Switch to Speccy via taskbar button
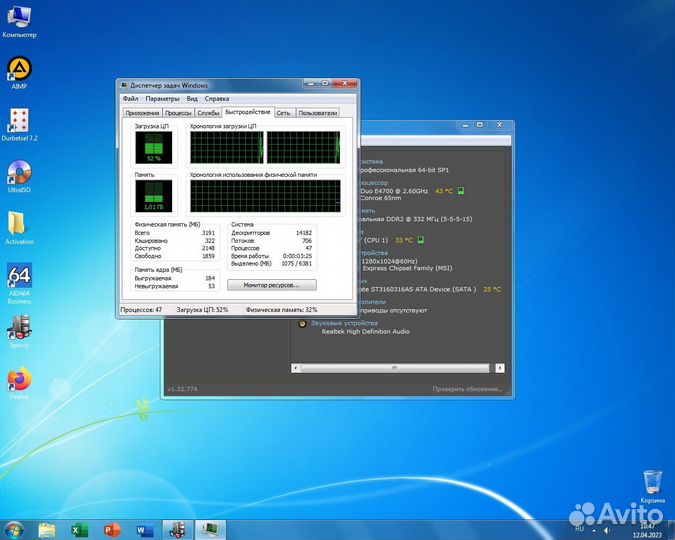 (x=177, y=530)
